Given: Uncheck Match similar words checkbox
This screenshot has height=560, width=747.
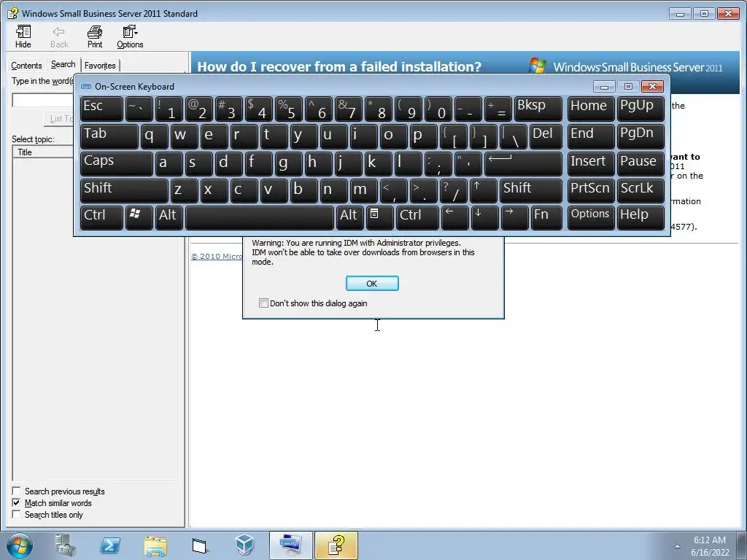Looking at the screenshot, I should [16, 503].
